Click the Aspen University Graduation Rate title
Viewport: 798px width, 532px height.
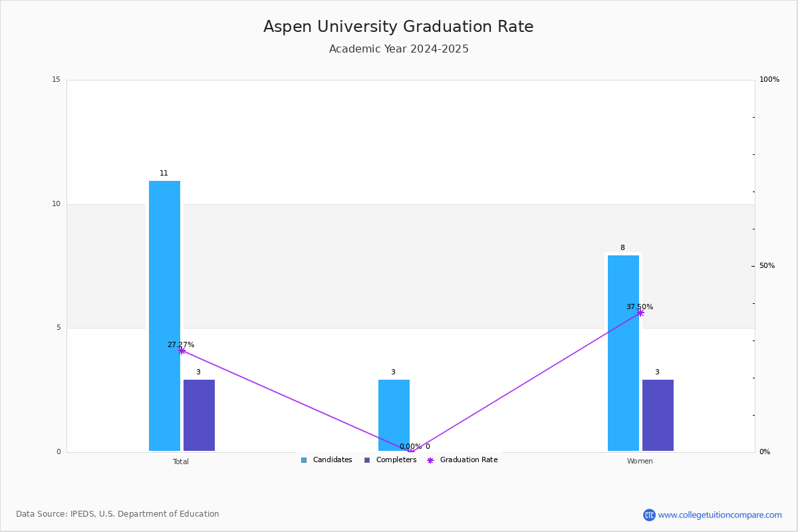[x=398, y=27]
